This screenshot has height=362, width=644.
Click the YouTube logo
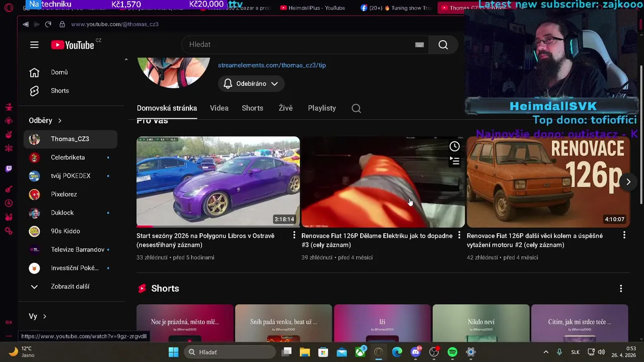[72, 45]
